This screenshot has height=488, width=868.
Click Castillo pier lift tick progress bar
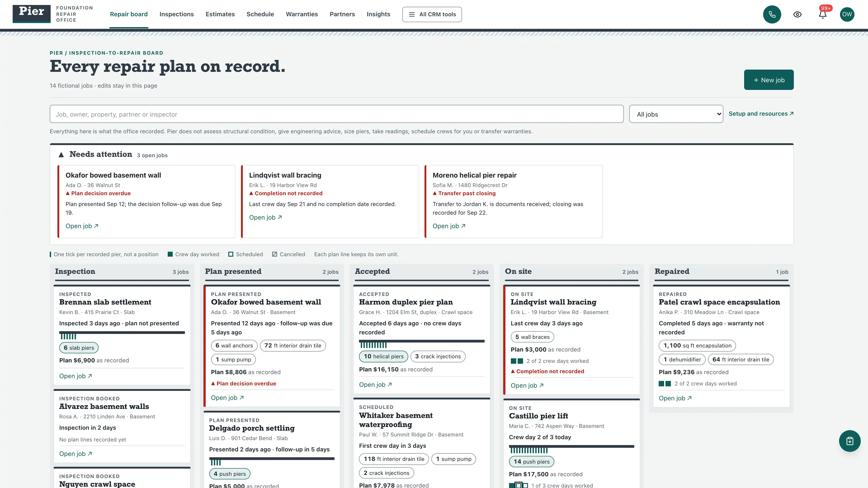pyautogui.click(x=571, y=449)
